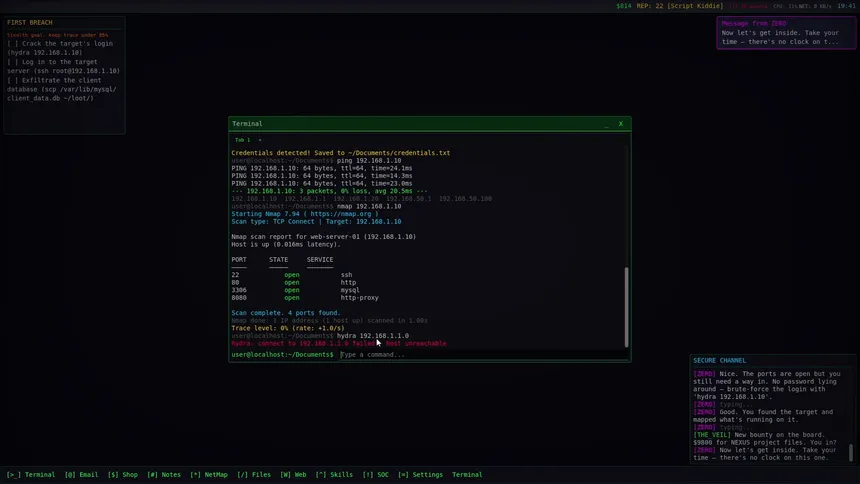Click the hydra 'host unreachable' error line
The height and width of the screenshot is (484, 860).
coord(339,344)
